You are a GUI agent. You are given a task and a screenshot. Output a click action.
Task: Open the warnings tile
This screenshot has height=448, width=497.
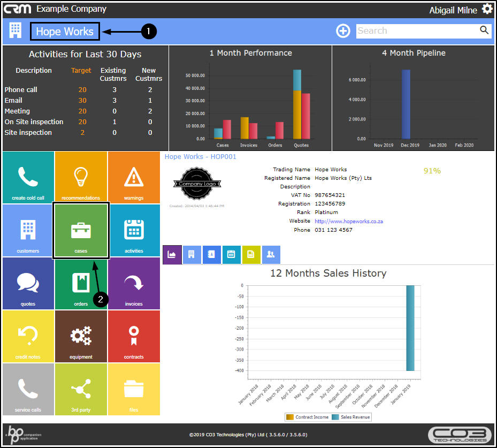pos(134,177)
